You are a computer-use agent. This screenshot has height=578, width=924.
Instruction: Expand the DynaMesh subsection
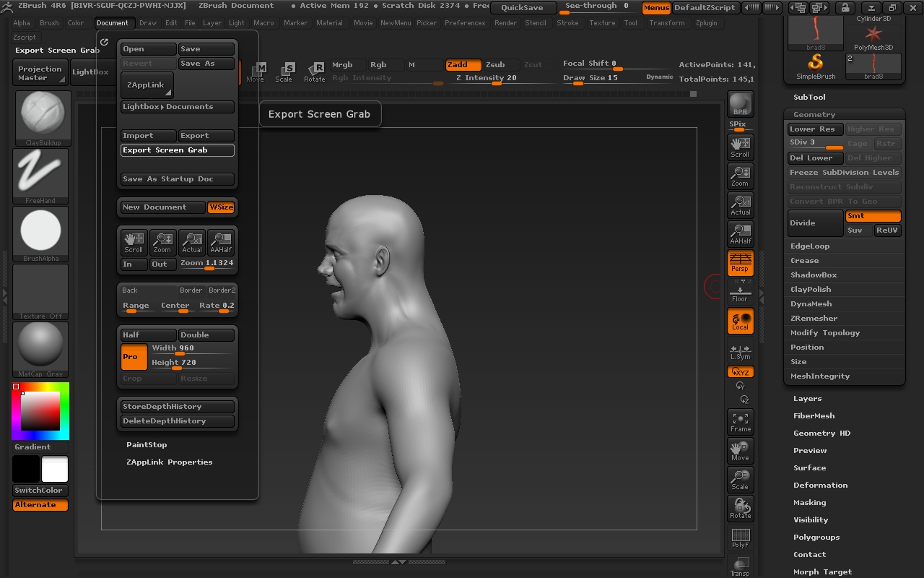point(811,303)
